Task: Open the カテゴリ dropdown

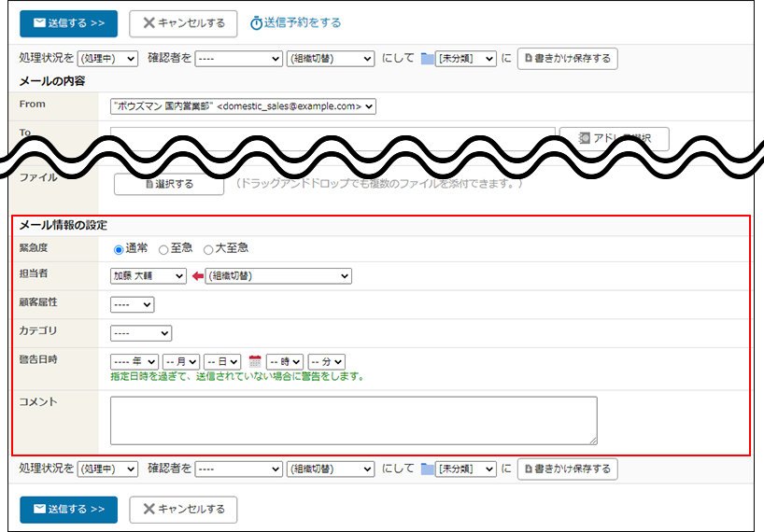Action: [x=141, y=333]
